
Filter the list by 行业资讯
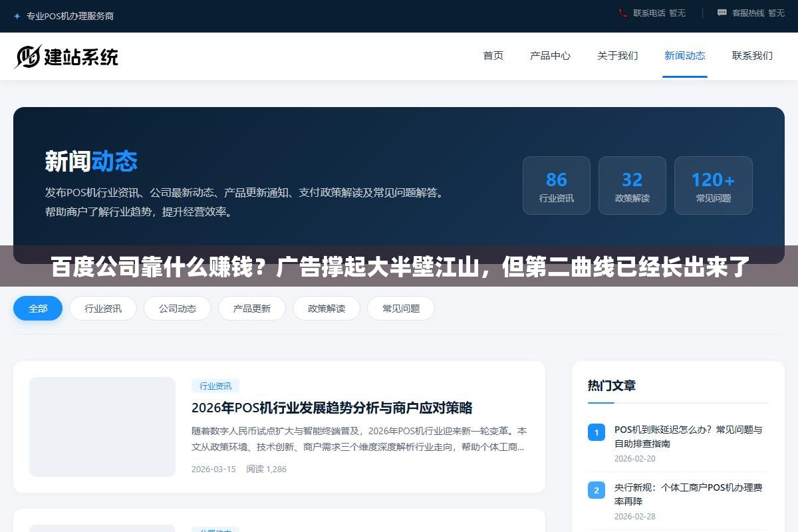tap(103, 309)
